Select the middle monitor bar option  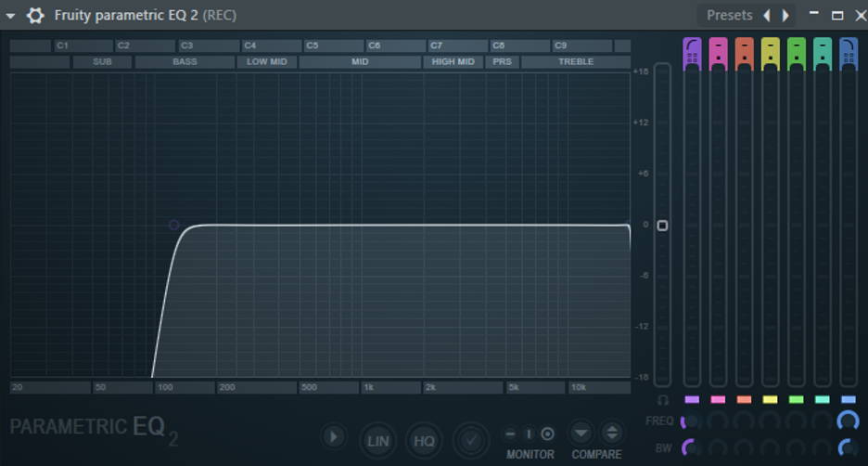pyautogui.click(x=529, y=434)
